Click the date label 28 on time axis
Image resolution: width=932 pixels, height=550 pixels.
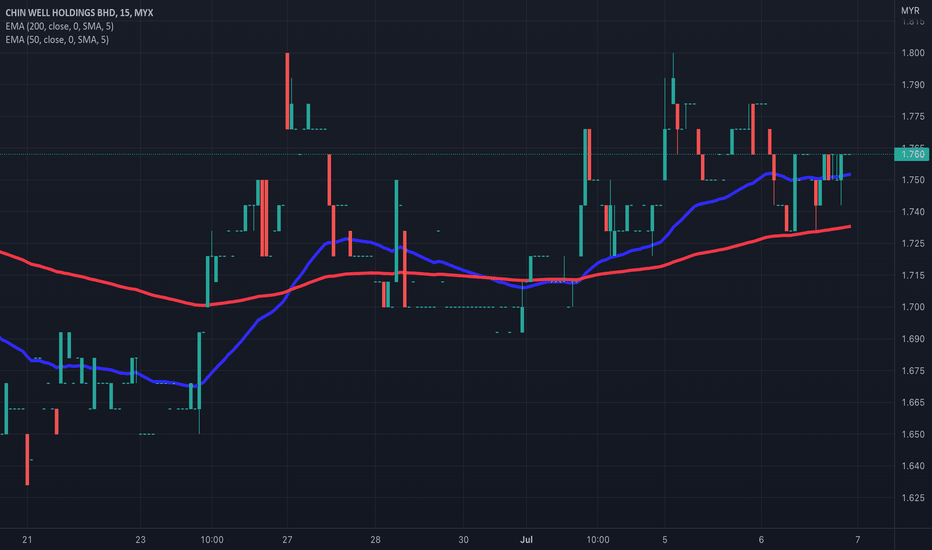[x=375, y=540]
